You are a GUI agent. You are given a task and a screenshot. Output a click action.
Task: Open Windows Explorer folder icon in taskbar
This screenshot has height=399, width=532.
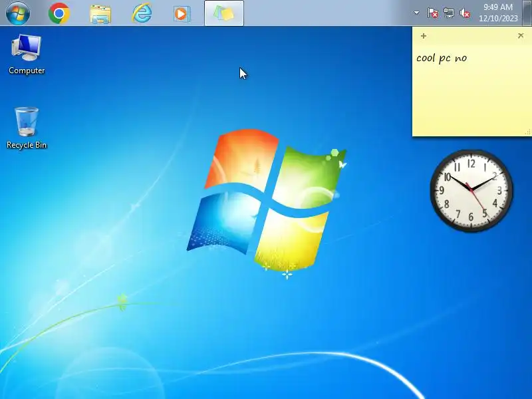pos(100,14)
